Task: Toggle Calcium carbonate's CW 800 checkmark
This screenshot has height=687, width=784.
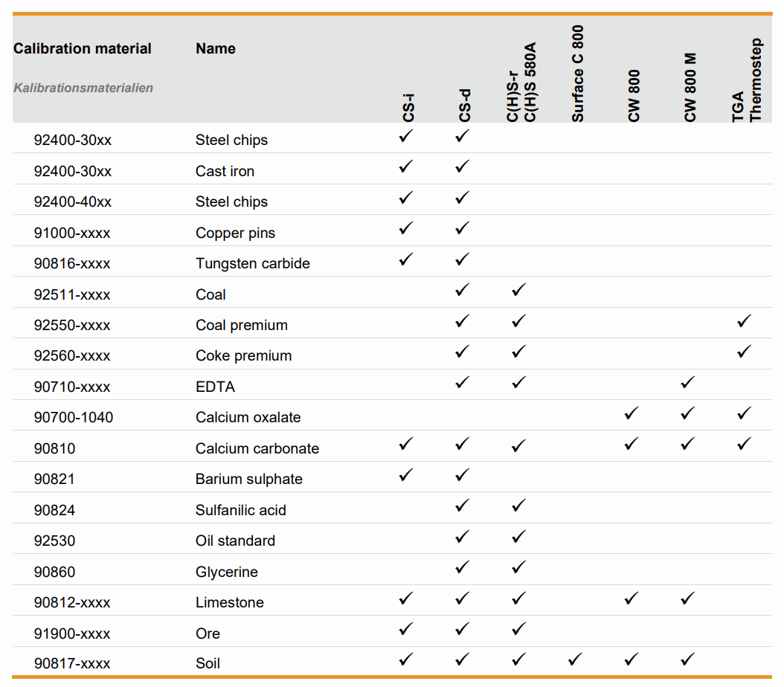Action: point(632,444)
